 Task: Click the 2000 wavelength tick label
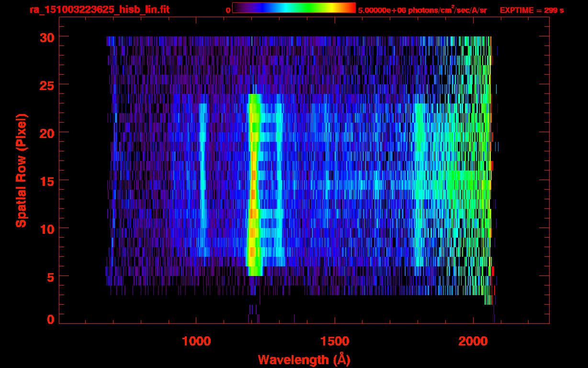[x=473, y=341]
